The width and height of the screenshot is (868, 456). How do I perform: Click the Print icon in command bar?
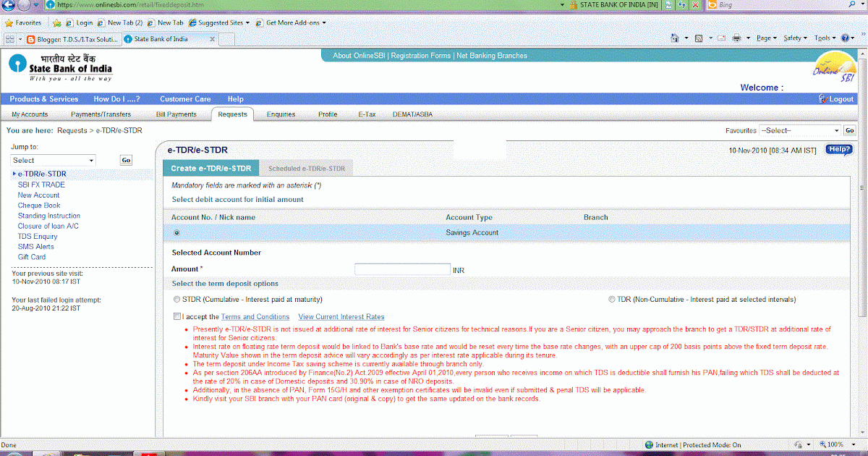tap(736, 38)
